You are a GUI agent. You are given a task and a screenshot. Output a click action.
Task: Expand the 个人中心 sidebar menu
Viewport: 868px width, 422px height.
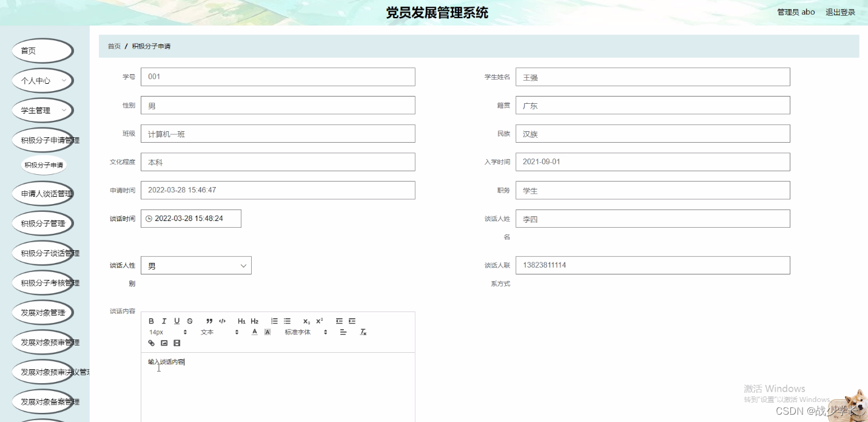42,80
